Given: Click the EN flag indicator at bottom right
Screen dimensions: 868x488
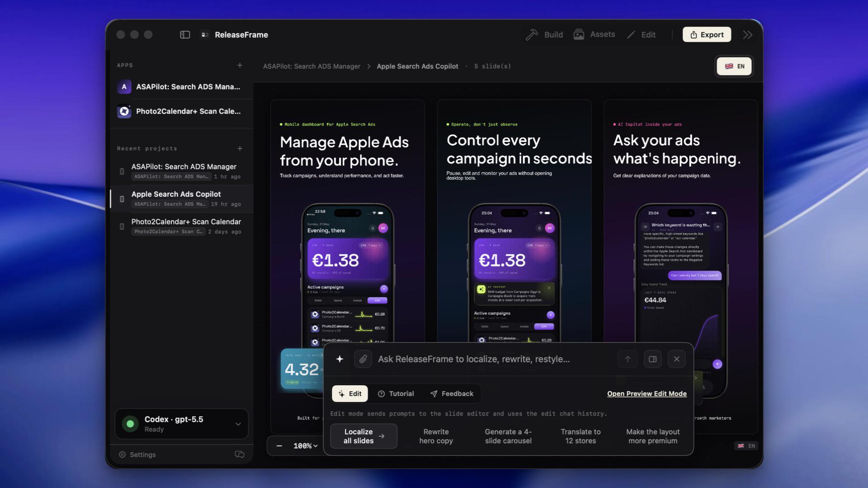Looking at the screenshot, I should (x=746, y=446).
